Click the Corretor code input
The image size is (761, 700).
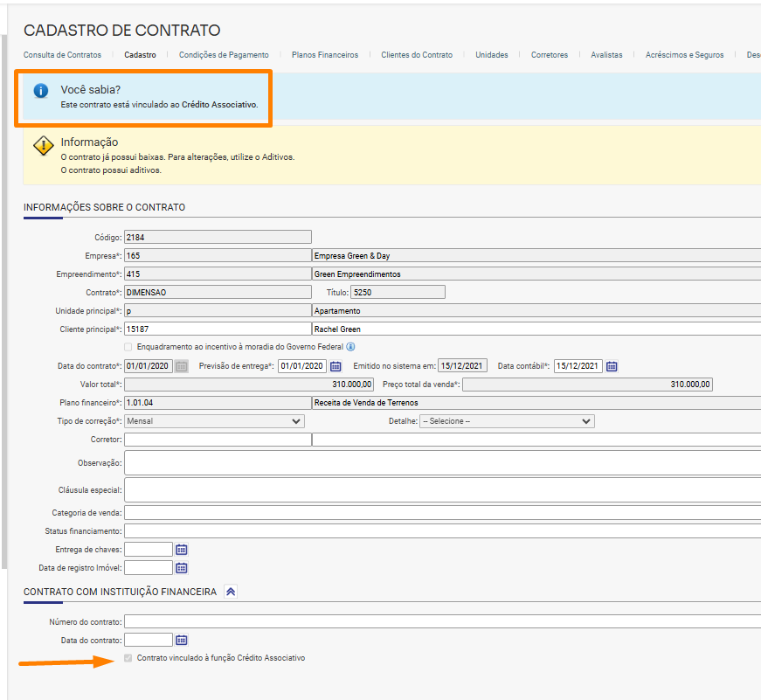point(218,440)
